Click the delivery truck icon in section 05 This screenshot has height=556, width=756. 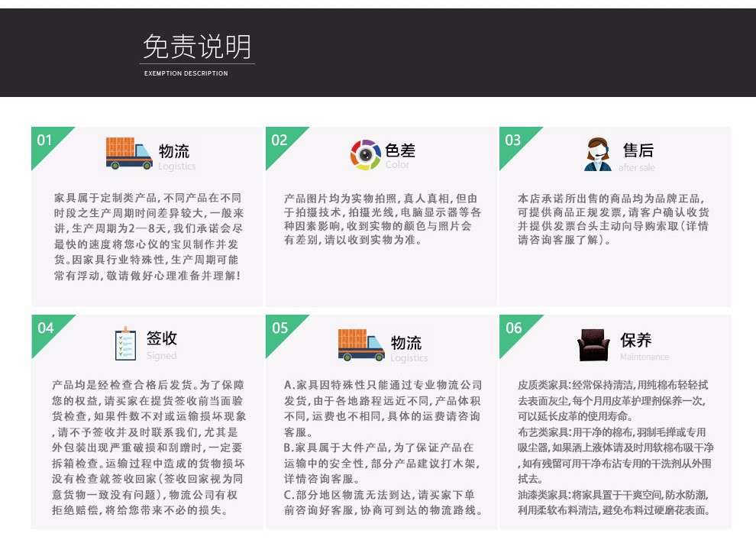coord(361,344)
